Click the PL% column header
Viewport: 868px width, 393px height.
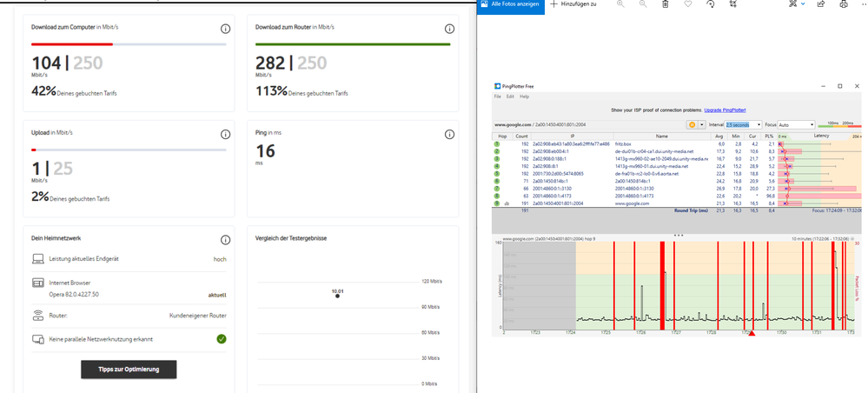[767, 136]
